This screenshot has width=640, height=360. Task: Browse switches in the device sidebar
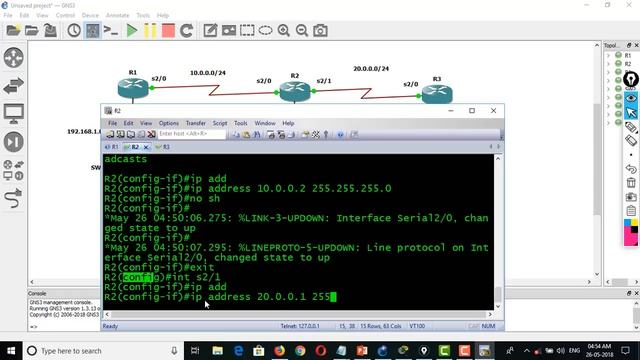tap(13, 86)
